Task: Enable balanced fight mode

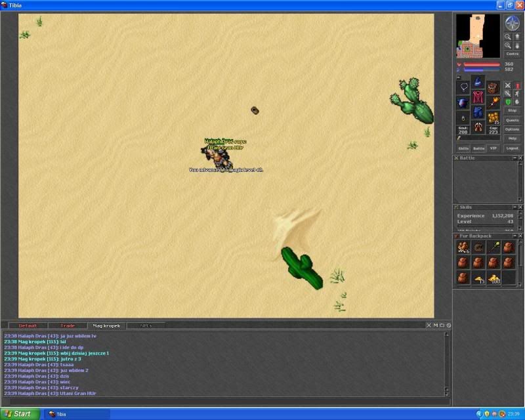Action: click(508, 94)
